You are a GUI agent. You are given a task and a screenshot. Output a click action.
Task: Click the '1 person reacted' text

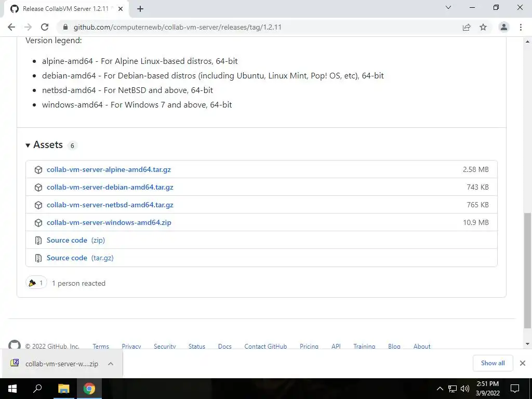78,283
